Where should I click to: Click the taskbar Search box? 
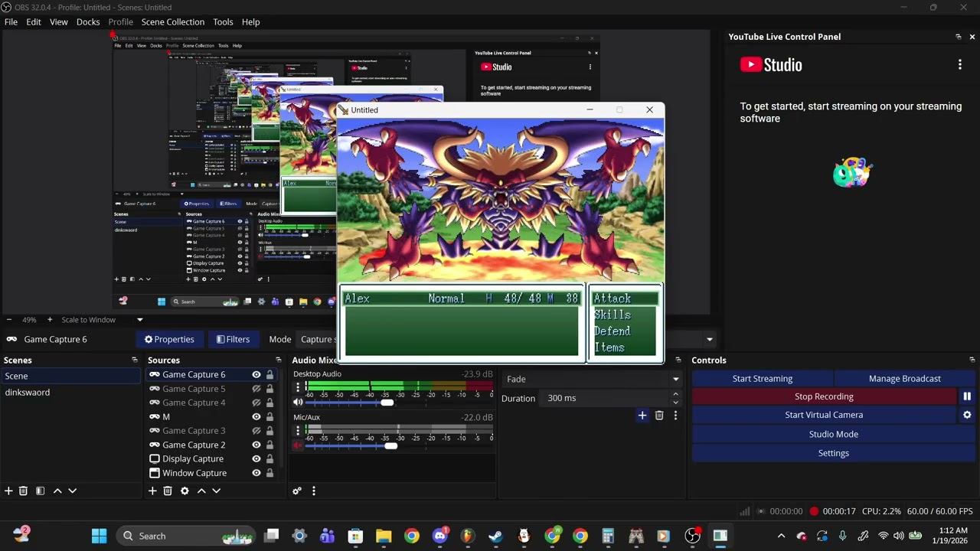click(188, 536)
